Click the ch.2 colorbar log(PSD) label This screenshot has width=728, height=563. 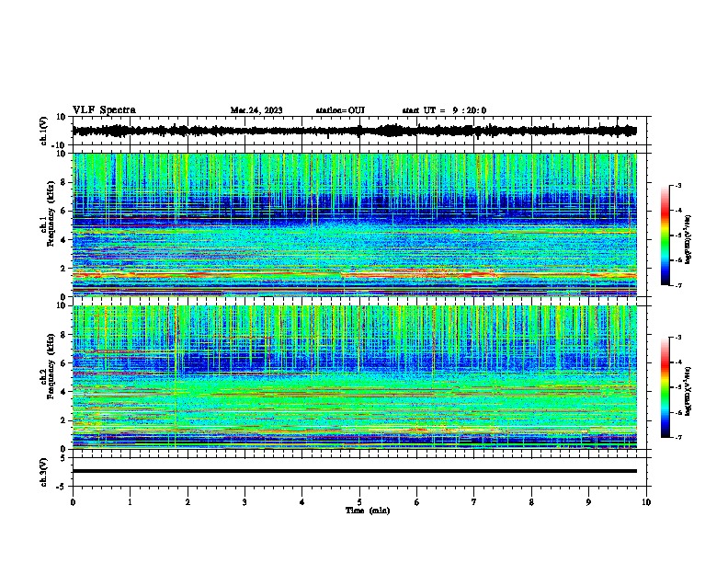(x=688, y=391)
